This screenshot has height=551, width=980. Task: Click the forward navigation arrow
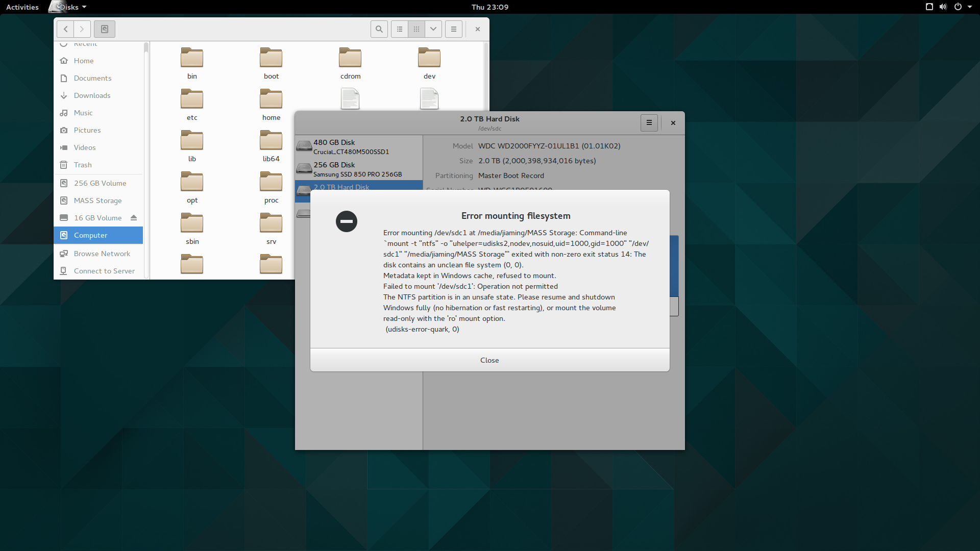[82, 29]
